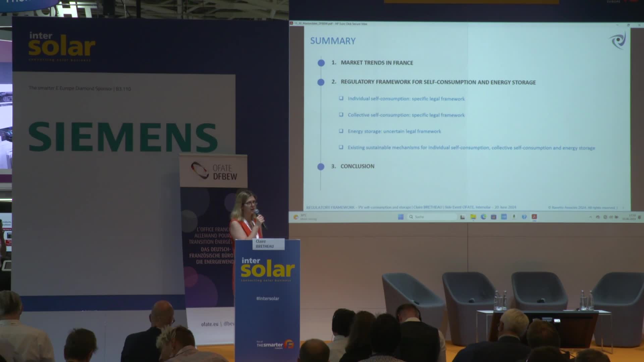Restore down the PDF viewer window
The height and width of the screenshot is (362, 644).
coord(628,25)
